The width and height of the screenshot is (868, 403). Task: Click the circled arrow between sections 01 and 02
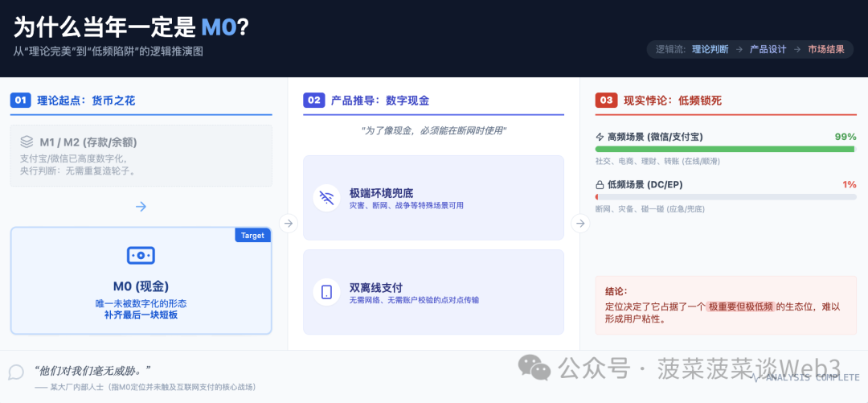pos(289,224)
